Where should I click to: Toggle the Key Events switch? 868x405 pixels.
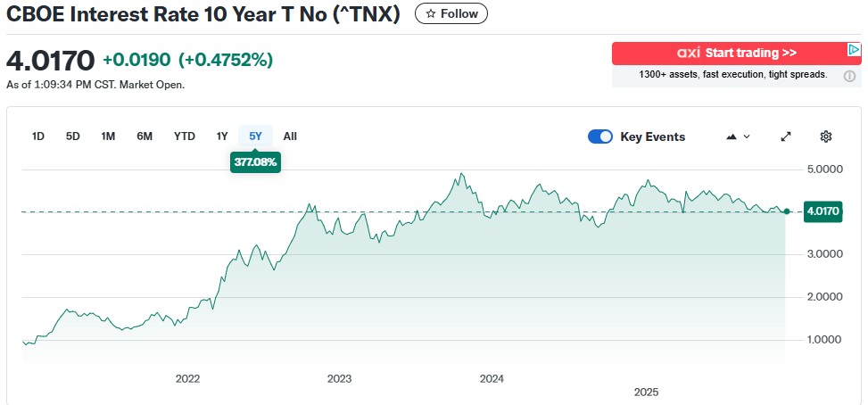pyautogui.click(x=600, y=136)
